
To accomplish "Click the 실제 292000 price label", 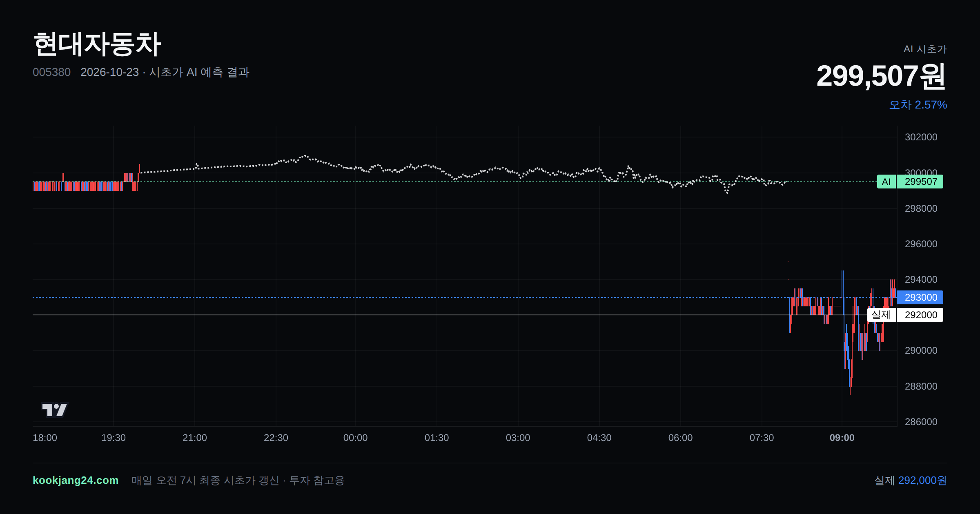I will tap(905, 315).
